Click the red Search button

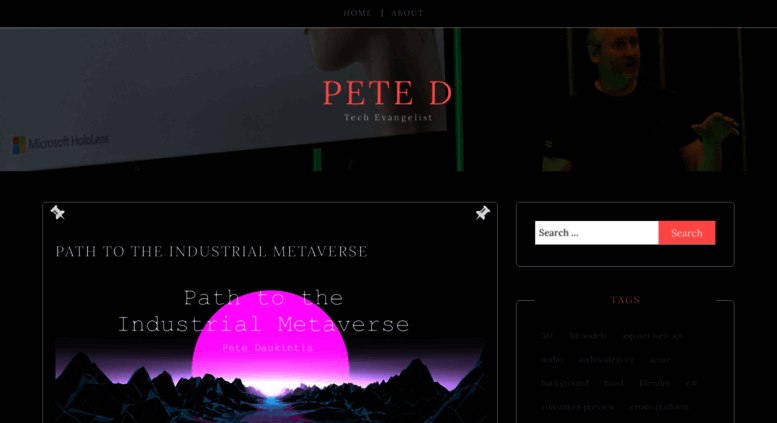click(687, 233)
